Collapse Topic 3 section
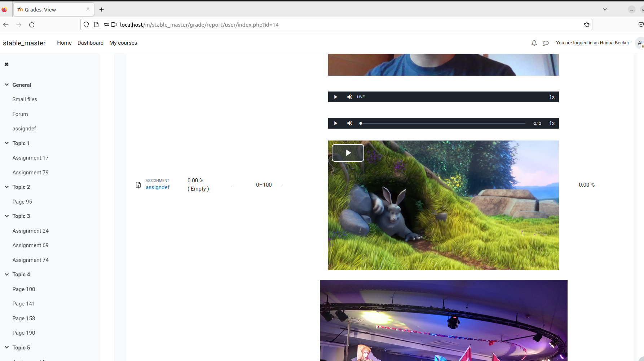The width and height of the screenshot is (644, 361). pyautogui.click(x=7, y=216)
